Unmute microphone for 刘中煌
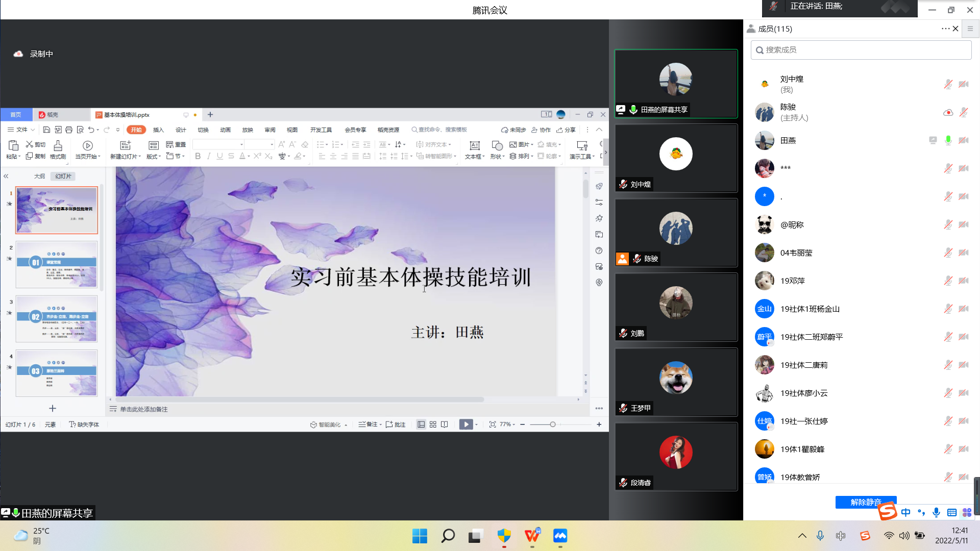 [x=948, y=84]
